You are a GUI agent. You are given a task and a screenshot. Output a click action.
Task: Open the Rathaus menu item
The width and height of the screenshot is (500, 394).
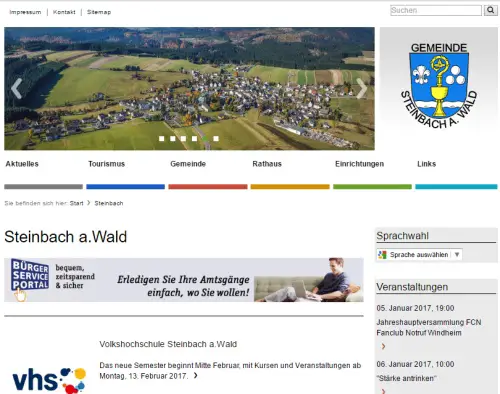point(267,164)
